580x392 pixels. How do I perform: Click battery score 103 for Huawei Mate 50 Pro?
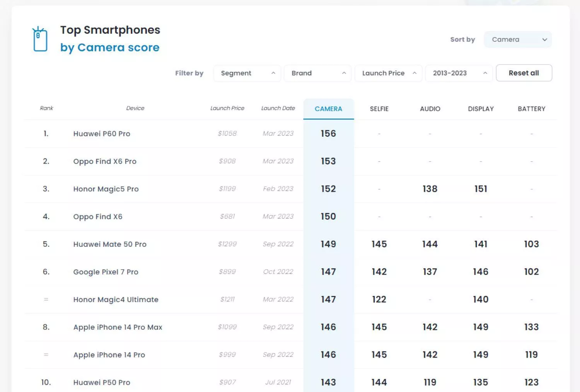point(532,244)
